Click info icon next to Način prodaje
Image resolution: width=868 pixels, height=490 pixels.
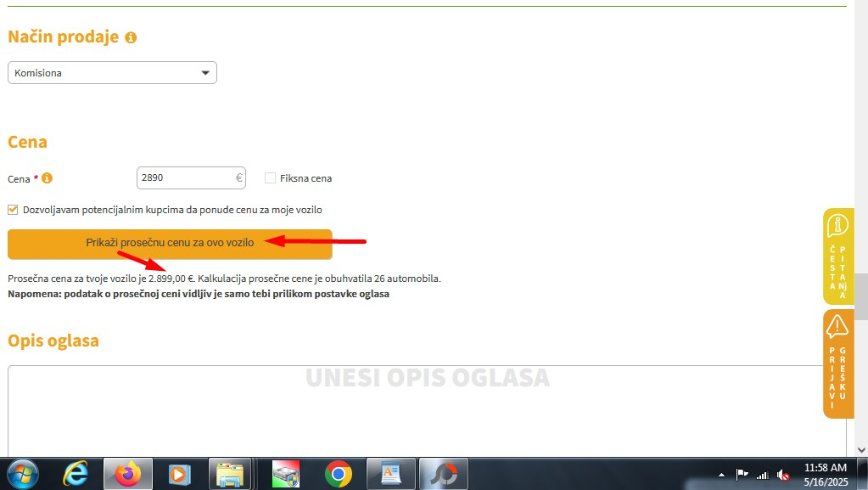tap(131, 37)
